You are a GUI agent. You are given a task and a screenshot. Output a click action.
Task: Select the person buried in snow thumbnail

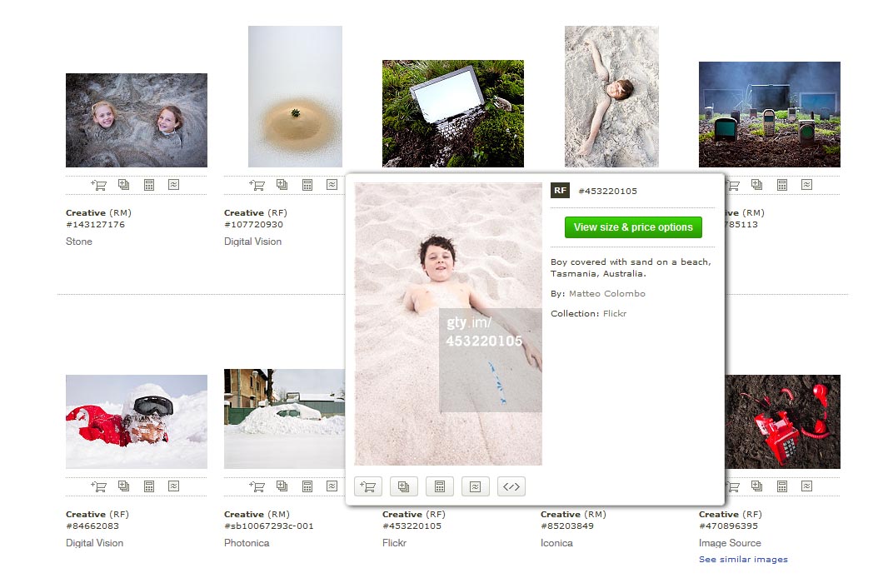[137, 421]
